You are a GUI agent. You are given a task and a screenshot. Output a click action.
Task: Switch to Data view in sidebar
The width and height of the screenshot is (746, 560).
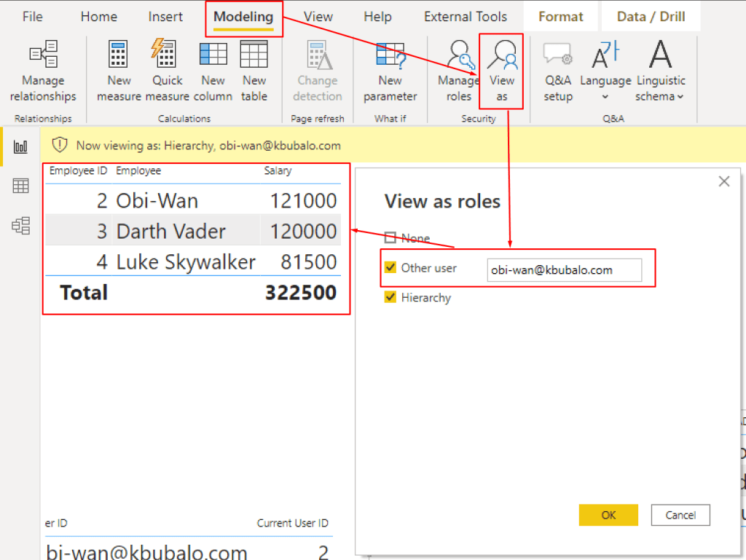click(x=20, y=186)
